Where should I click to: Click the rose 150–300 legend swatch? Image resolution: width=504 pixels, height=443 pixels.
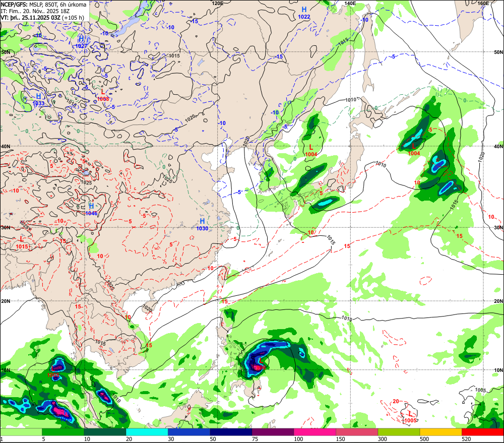(357, 432)
